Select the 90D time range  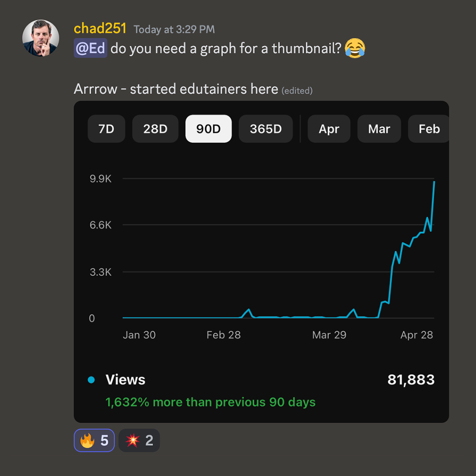click(x=208, y=129)
